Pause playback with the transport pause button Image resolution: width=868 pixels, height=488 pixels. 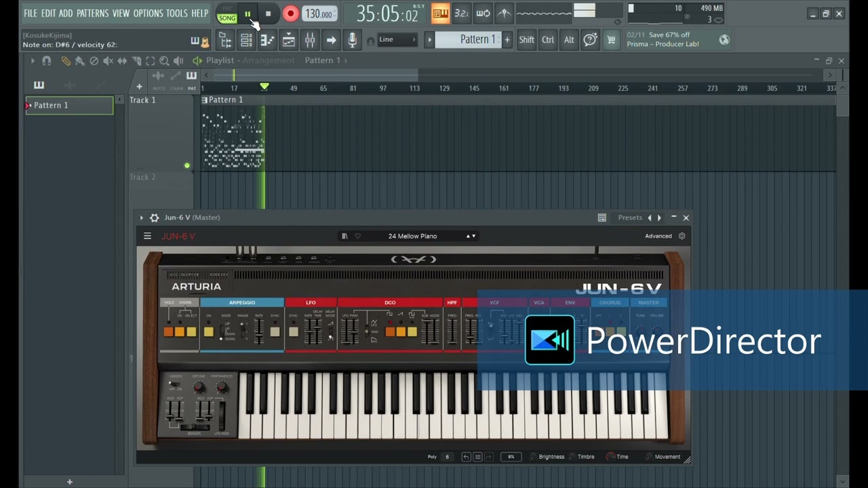click(248, 14)
